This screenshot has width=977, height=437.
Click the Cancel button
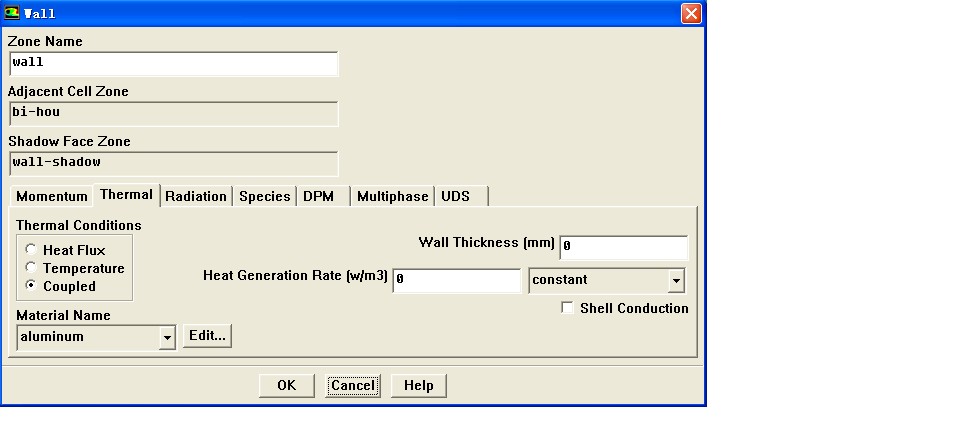[353, 386]
